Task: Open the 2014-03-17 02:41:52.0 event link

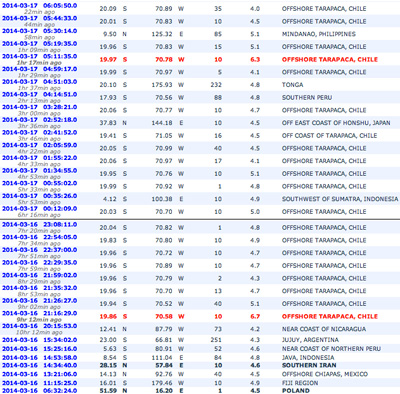Action: [x=40, y=132]
